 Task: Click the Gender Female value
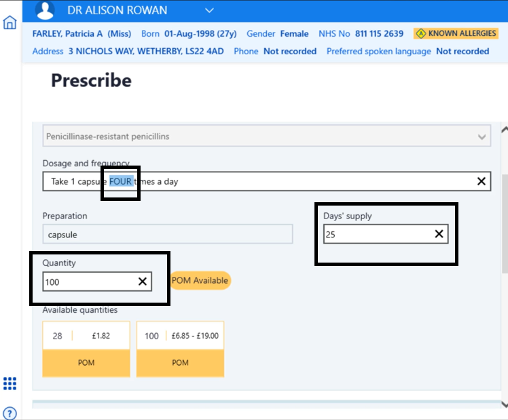coord(294,34)
